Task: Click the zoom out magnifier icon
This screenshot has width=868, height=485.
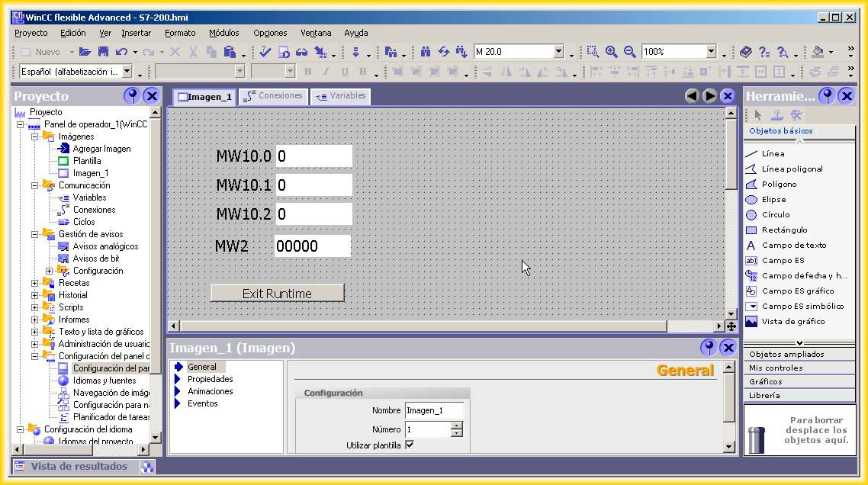Action: 629,52
